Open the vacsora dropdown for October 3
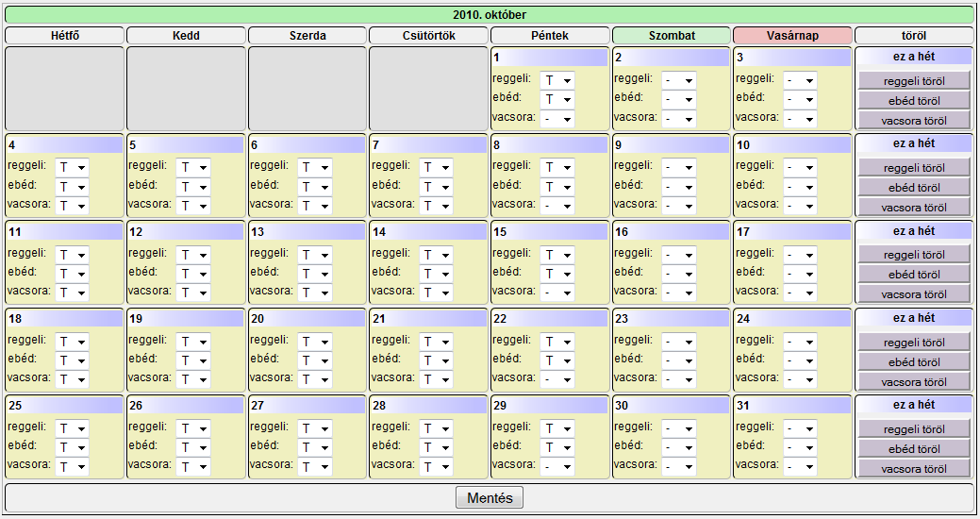This screenshot has width=980, height=519. (x=800, y=118)
